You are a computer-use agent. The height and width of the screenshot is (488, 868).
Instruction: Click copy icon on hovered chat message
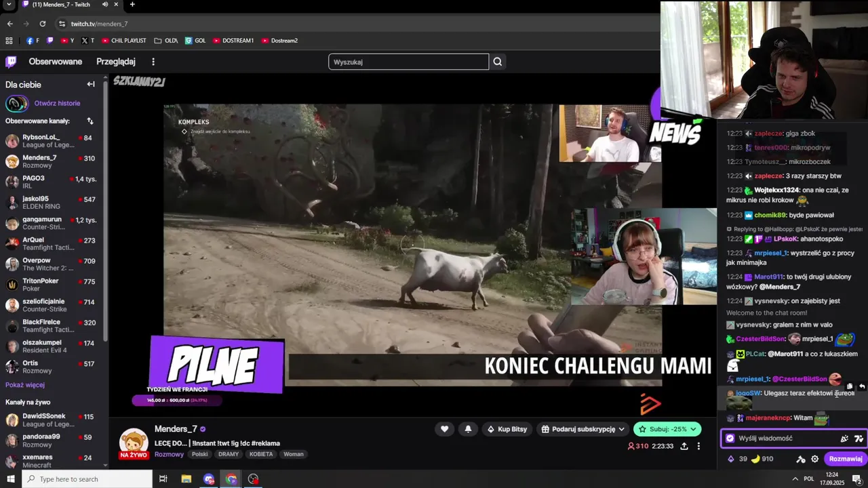tap(850, 386)
